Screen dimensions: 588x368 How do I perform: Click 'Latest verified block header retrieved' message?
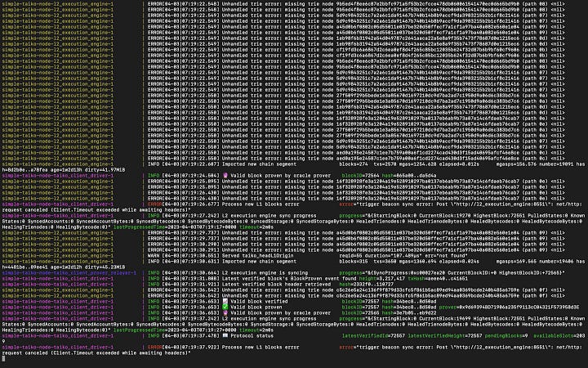click(276, 285)
